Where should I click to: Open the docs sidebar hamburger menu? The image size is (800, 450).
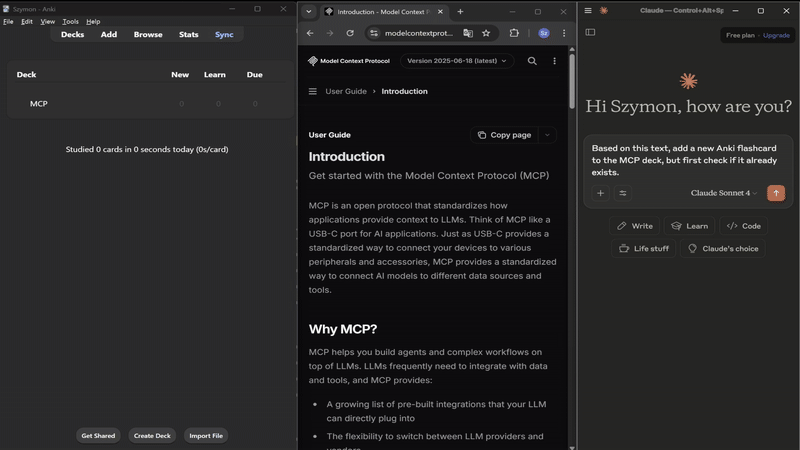click(313, 91)
